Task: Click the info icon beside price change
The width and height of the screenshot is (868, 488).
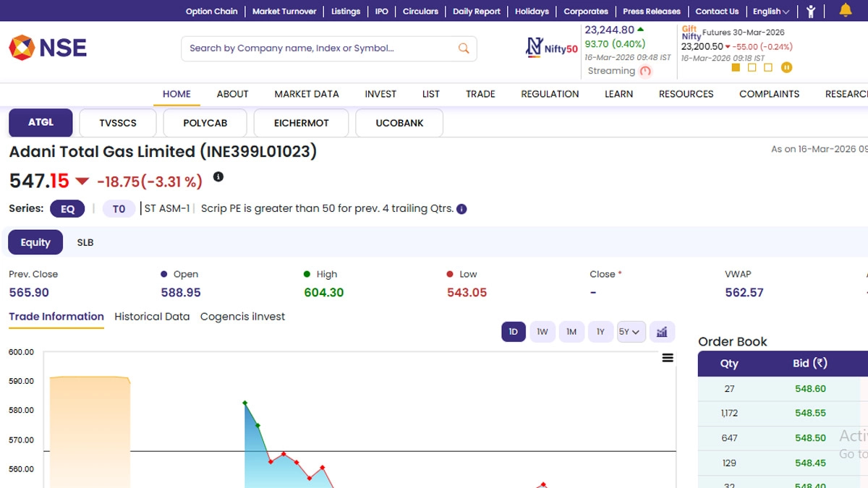Action: coord(218,177)
